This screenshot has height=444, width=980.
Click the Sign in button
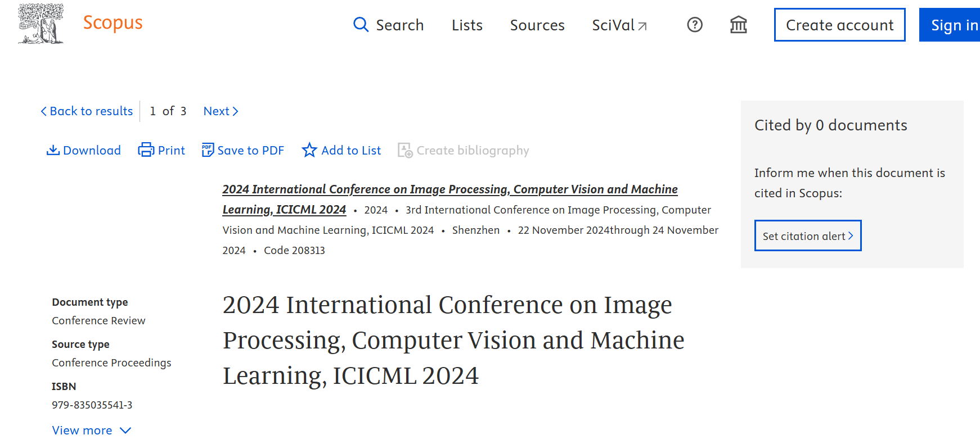[951, 25]
